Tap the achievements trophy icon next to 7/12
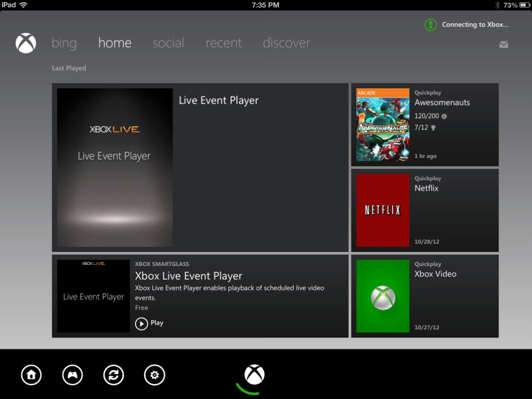The height and width of the screenshot is (399, 532). [x=433, y=128]
